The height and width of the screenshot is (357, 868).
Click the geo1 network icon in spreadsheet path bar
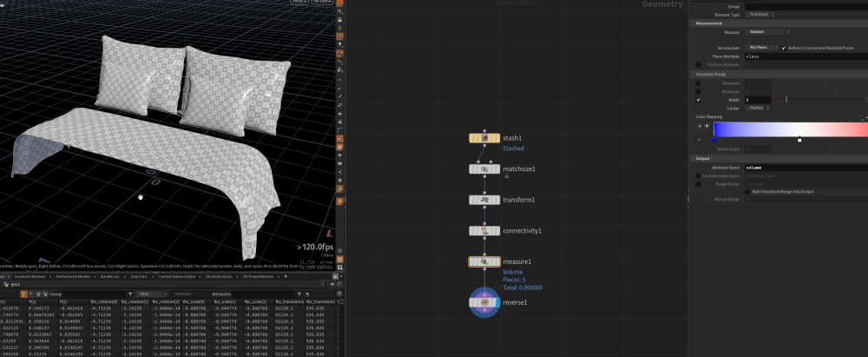click(x=5, y=284)
